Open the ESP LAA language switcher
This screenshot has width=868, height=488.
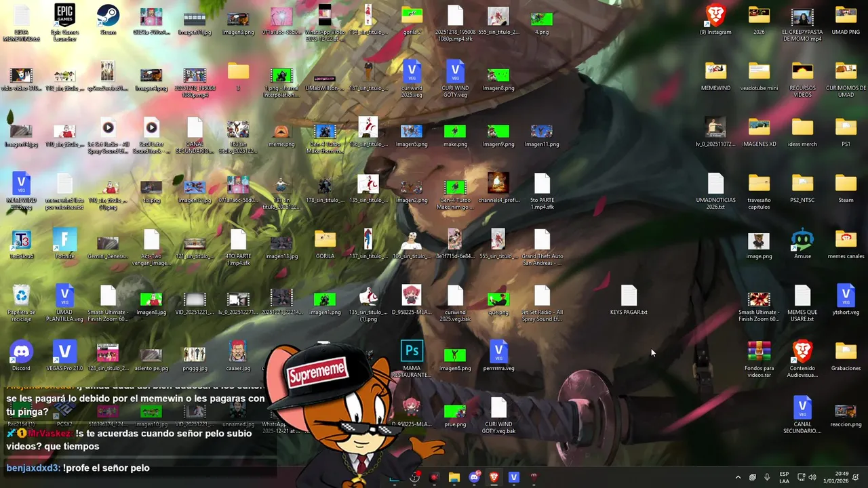point(784,477)
